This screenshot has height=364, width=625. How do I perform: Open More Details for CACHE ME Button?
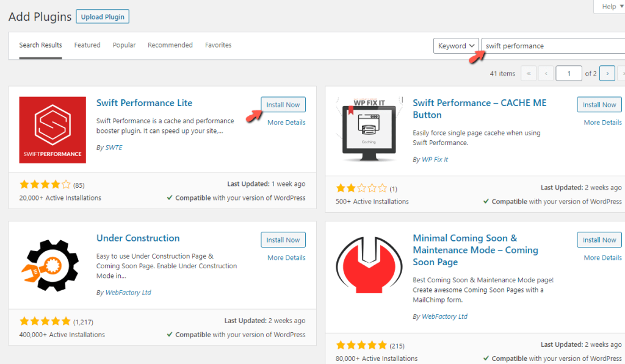[602, 123]
